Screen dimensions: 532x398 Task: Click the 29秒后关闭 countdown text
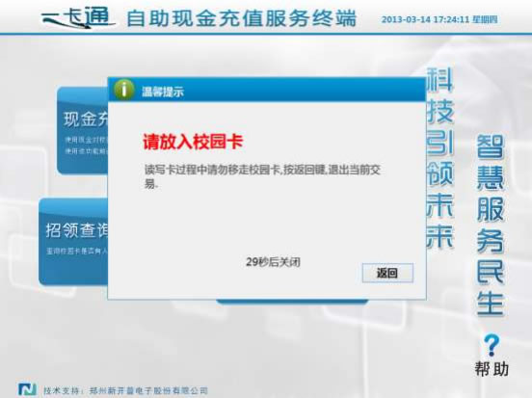(x=273, y=261)
